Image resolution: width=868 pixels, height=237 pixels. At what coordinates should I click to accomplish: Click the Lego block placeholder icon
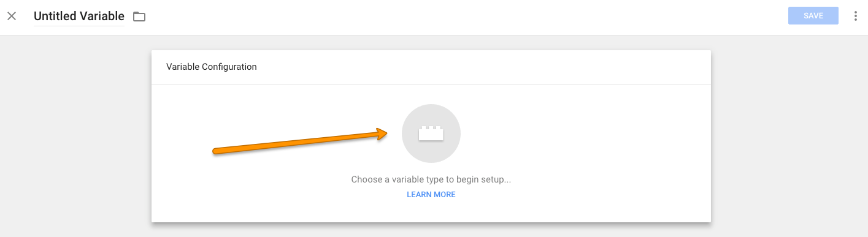pos(431,134)
